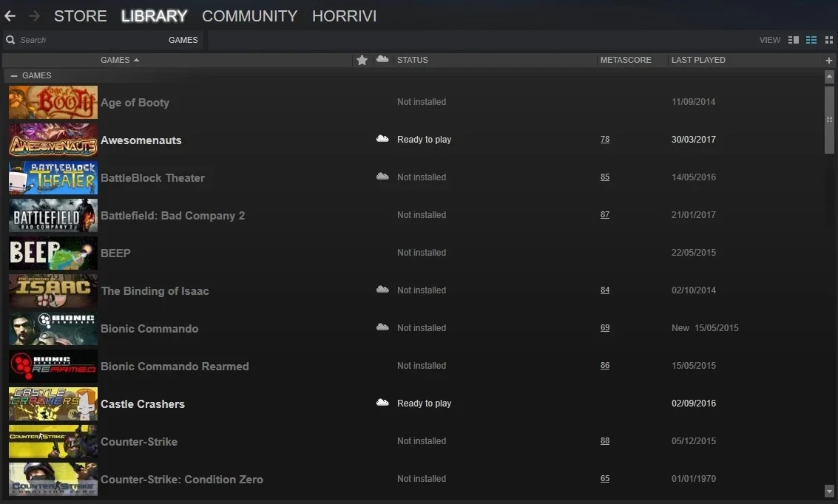Click the 01/01/1970 last played date
The width and height of the screenshot is (838, 504).
pyautogui.click(x=693, y=479)
